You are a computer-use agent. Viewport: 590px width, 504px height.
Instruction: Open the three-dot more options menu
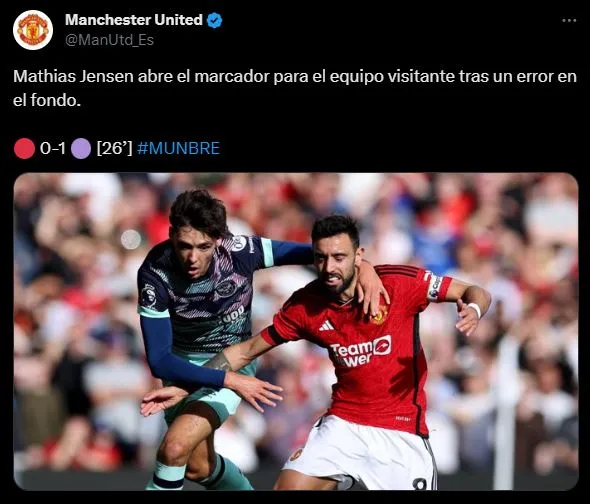point(569,20)
